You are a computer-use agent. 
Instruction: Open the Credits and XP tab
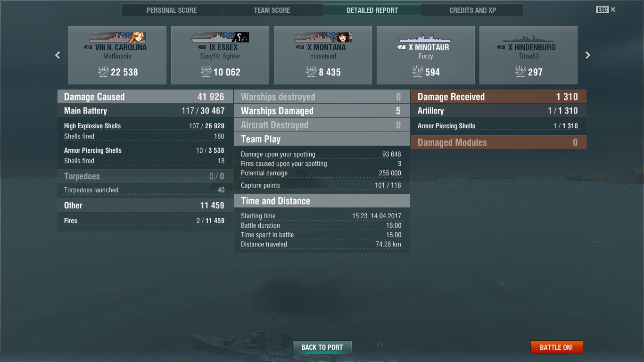pos(473,10)
